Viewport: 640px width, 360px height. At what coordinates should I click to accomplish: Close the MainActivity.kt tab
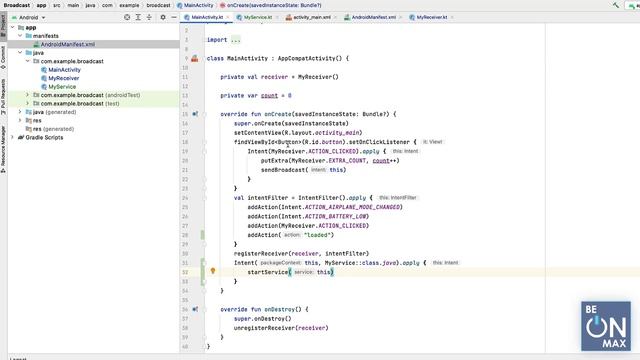point(228,18)
